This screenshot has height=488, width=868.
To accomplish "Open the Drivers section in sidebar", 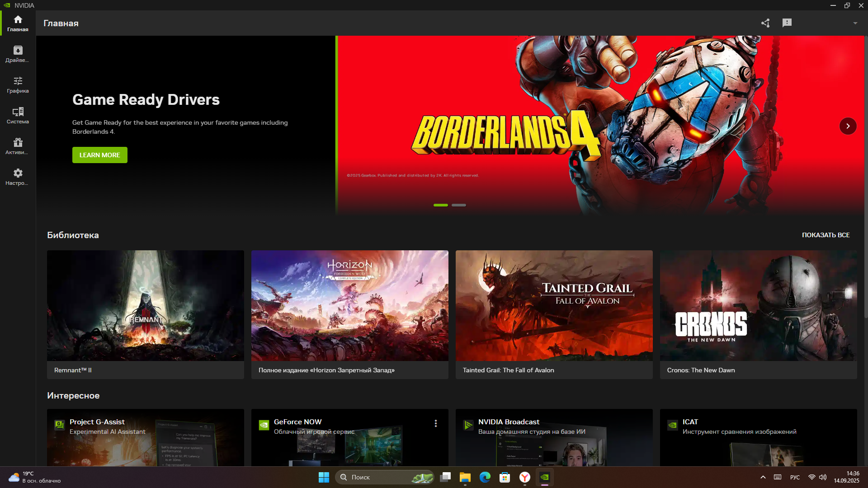I will click(18, 54).
